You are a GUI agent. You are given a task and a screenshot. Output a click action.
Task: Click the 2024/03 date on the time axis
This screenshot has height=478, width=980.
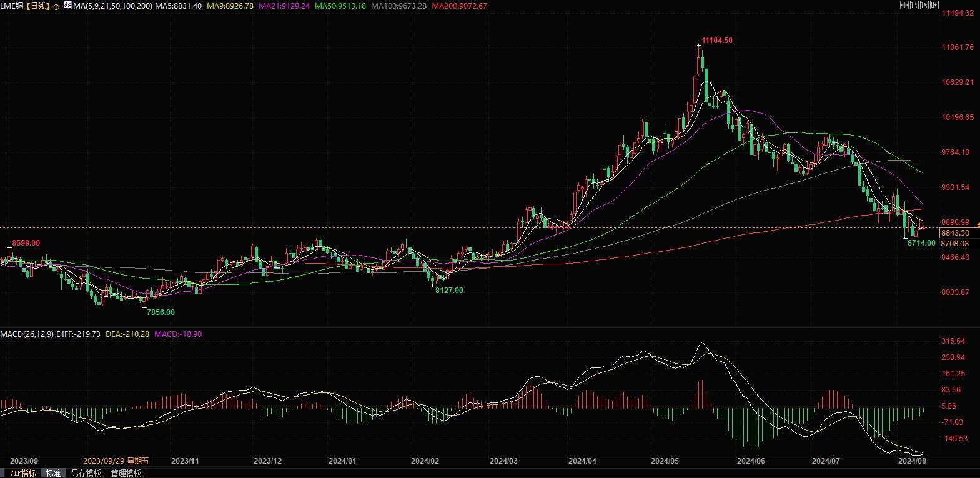click(x=503, y=461)
